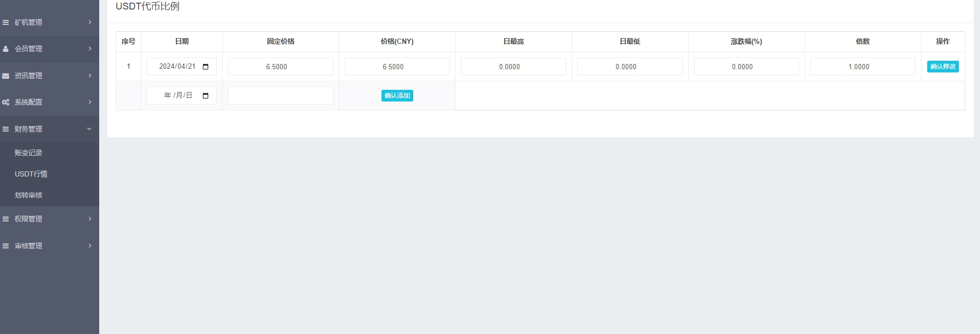980x334 pixels.
Task: Go to 账变记录 submenu
Action: click(x=28, y=153)
